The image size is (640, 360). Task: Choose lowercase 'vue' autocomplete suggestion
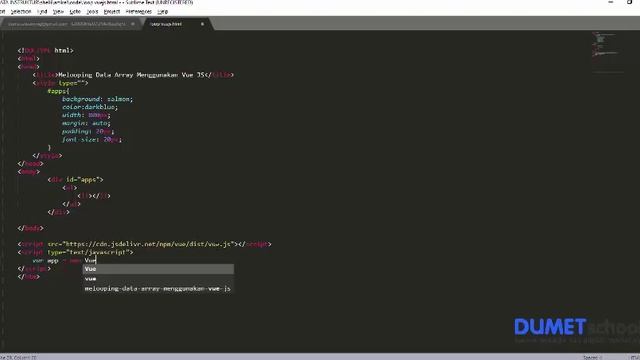pyautogui.click(x=158, y=279)
